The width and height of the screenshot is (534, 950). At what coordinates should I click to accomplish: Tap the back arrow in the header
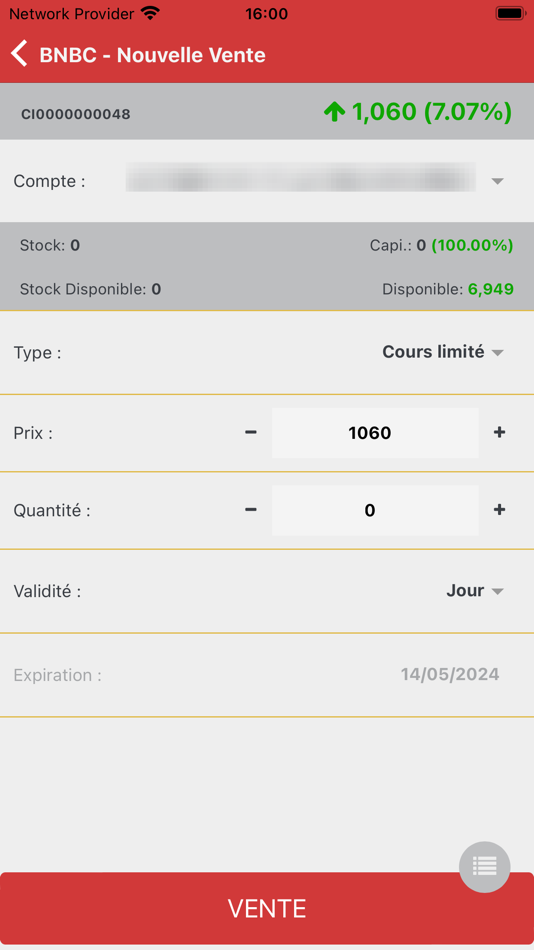pyautogui.click(x=19, y=54)
